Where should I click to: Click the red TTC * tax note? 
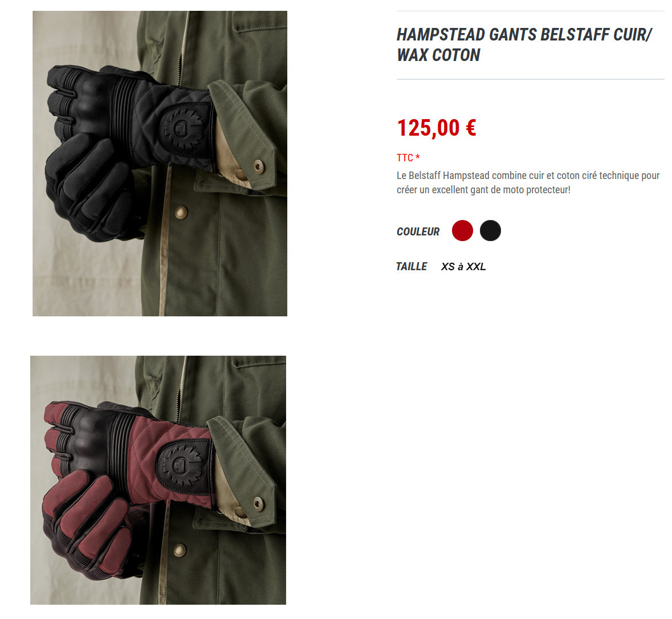(408, 158)
